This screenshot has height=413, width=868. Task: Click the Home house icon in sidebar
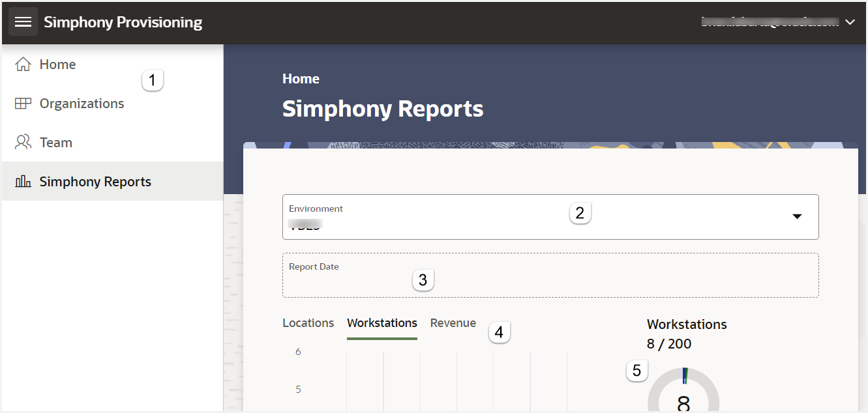(x=23, y=64)
